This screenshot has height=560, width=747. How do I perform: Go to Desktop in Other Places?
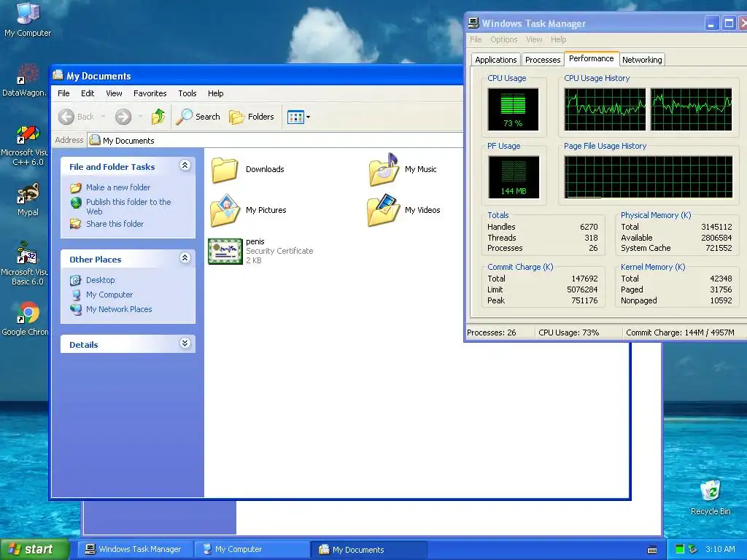101,280
